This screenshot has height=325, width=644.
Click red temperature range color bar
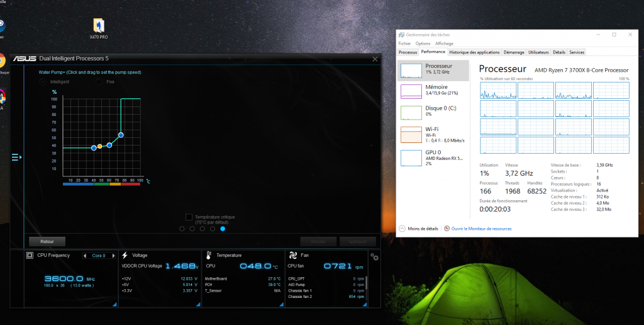[131, 185]
